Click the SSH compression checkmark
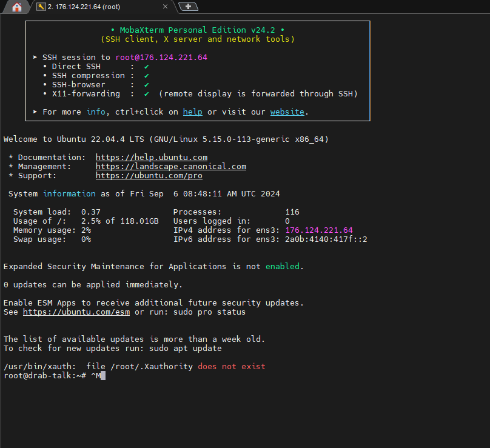Image resolution: width=490 pixels, height=448 pixels. 147,76
